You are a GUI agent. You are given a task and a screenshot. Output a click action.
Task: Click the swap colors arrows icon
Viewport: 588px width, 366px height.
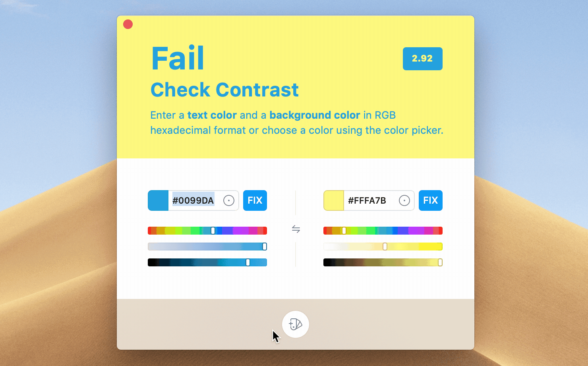296,229
